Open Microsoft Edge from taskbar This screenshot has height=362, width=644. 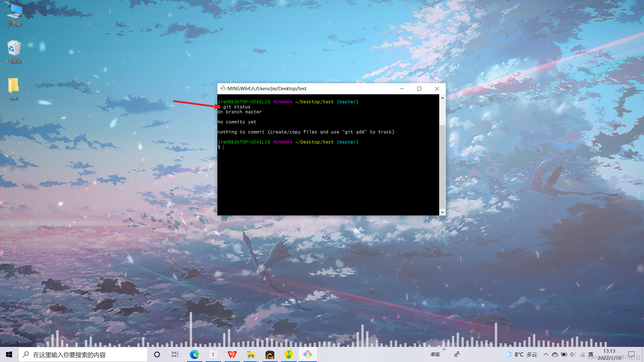pyautogui.click(x=194, y=354)
